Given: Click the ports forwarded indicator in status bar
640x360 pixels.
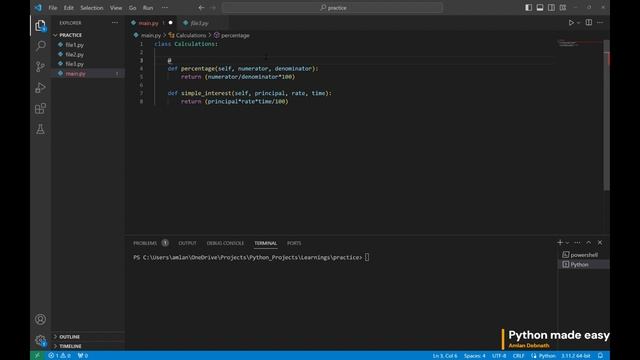Looking at the screenshot, I should pos(83,356).
